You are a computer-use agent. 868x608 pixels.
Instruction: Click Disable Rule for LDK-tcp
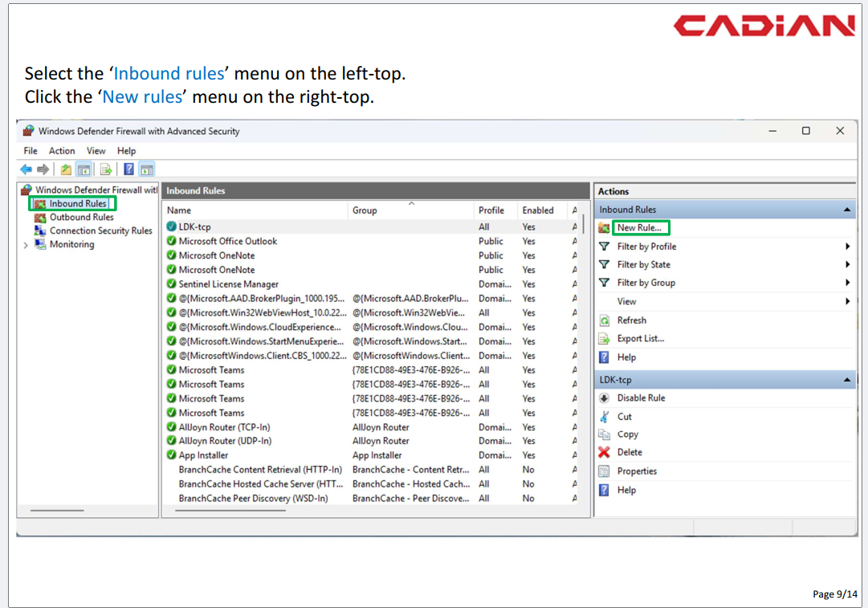pos(641,398)
